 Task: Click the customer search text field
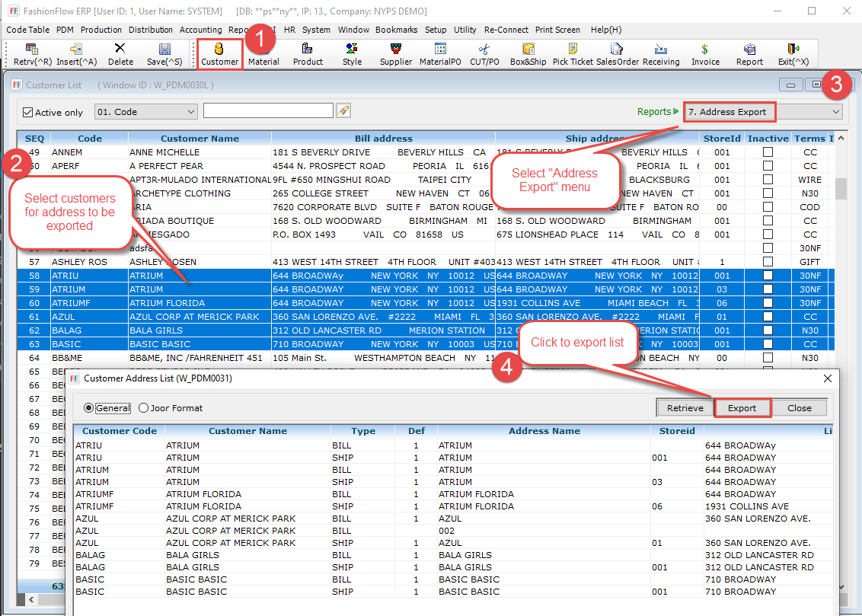[x=268, y=111]
